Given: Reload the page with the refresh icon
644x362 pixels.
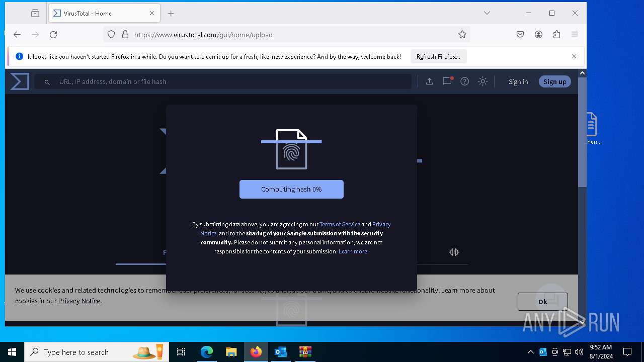Looking at the screenshot, I should point(53,34).
